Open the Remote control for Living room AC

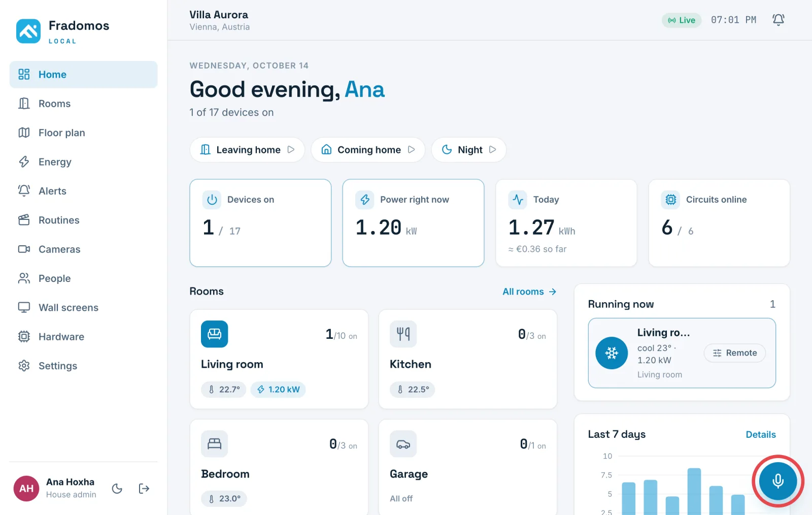point(735,353)
